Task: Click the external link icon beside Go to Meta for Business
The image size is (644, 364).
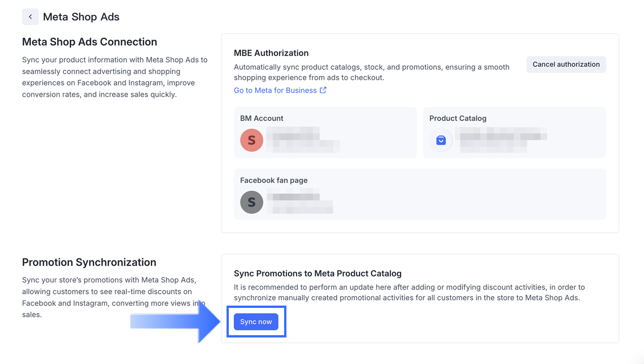Action: coord(323,90)
